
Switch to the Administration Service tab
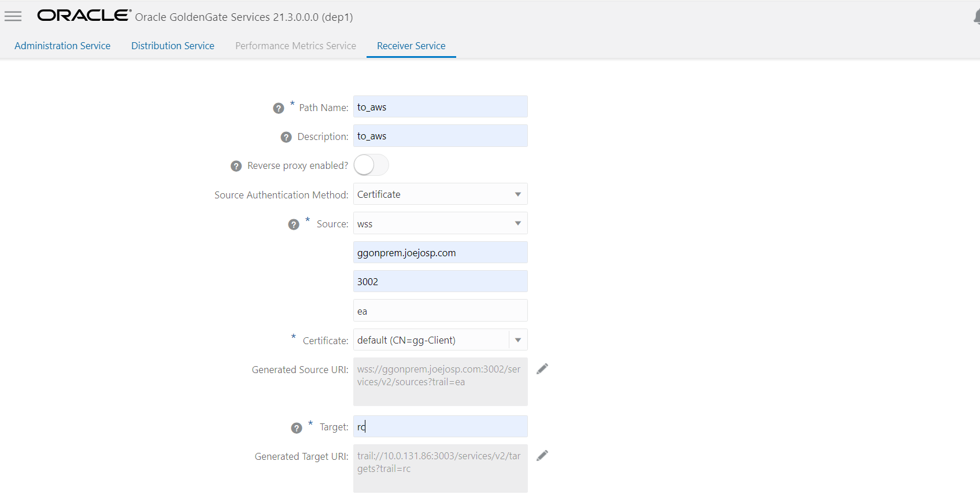pyautogui.click(x=62, y=46)
